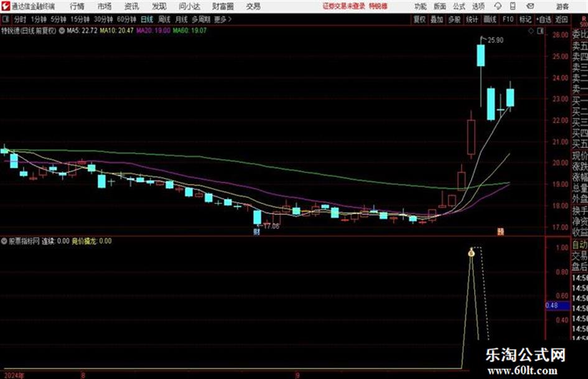Screen dimensions: 588x379
Task: Switch to 分时 chart tab
Action: (21, 19)
